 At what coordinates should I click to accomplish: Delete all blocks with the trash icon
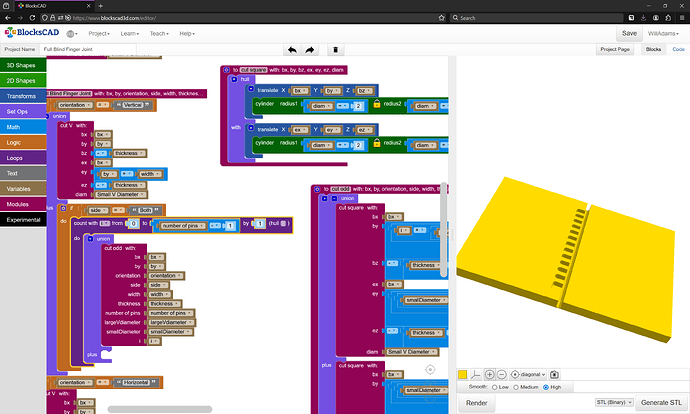pos(335,50)
